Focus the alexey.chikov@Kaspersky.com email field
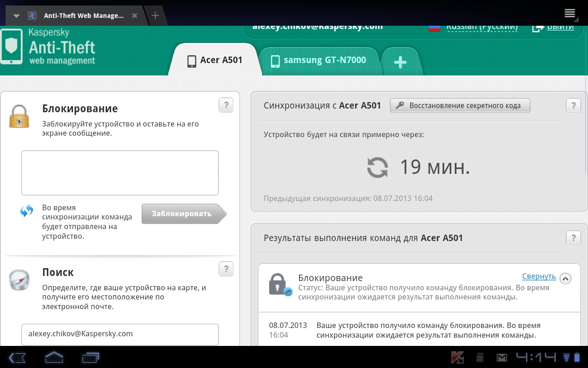This screenshot has height=368, width=588. [120, 334]
